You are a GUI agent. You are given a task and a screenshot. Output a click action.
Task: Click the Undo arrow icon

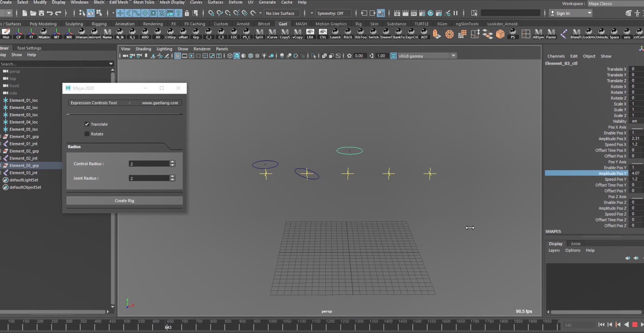click(x=50, y=13)
